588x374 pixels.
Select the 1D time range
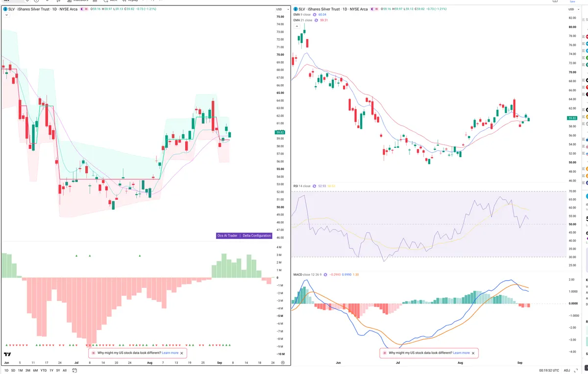pyautogui.click(x=6, y=371)
